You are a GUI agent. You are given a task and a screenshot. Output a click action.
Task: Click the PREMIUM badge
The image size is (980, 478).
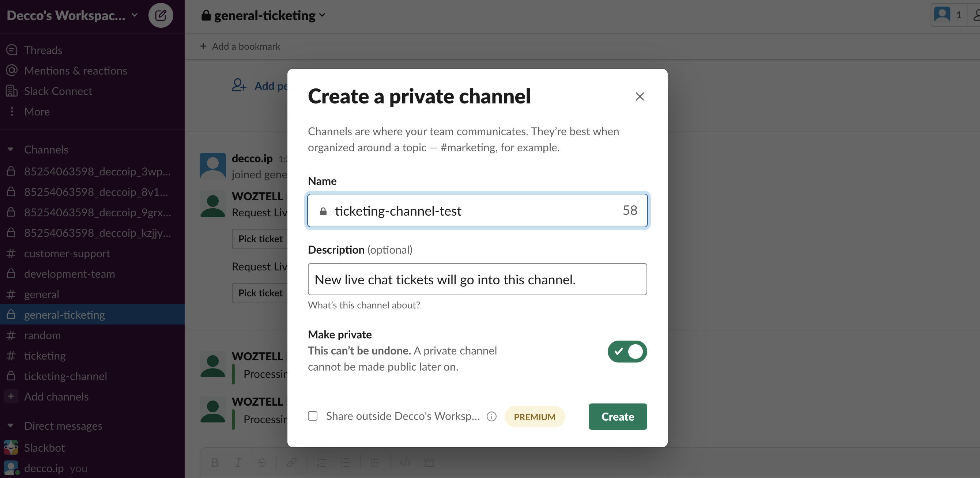tap(534, 417)
